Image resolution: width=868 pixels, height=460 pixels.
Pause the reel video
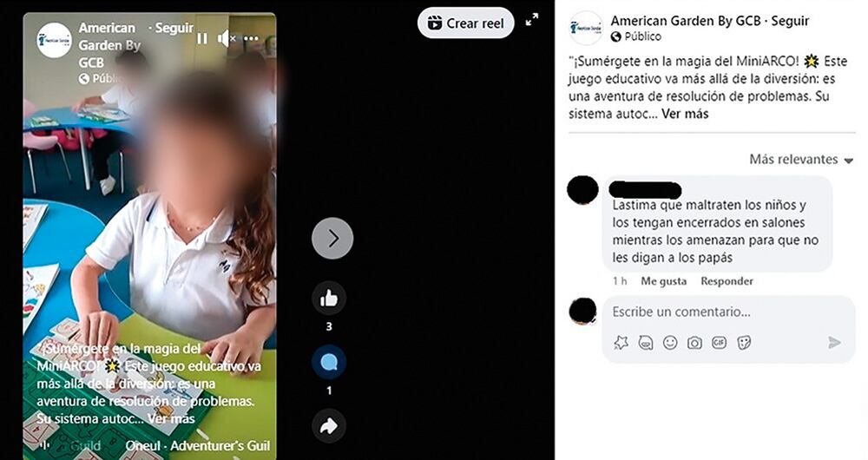click(202, 38)
